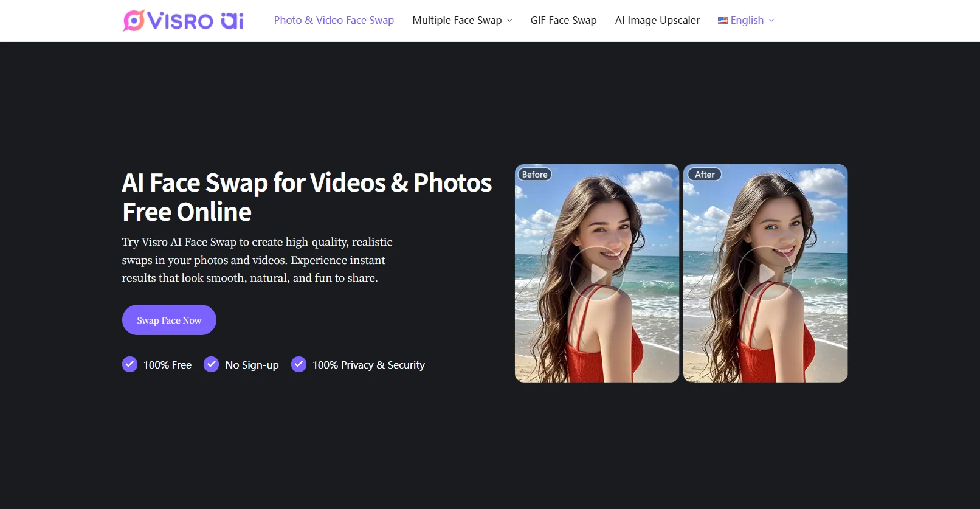Click the chevron beside English
Image resolution: width=980 pixels, height=509 pixels.
point(771,21)
